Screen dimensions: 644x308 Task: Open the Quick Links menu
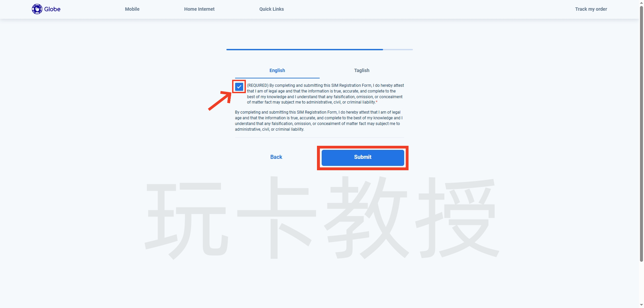271,9
